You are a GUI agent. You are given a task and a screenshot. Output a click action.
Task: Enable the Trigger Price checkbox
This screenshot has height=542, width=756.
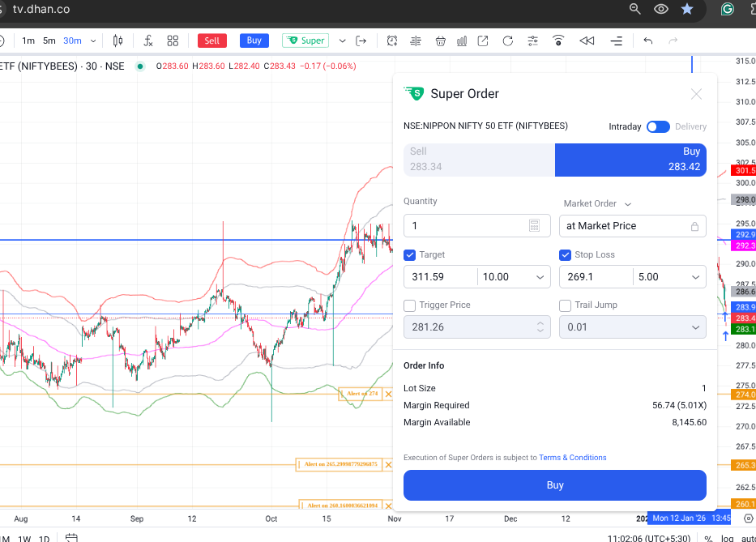click(409, 305)
